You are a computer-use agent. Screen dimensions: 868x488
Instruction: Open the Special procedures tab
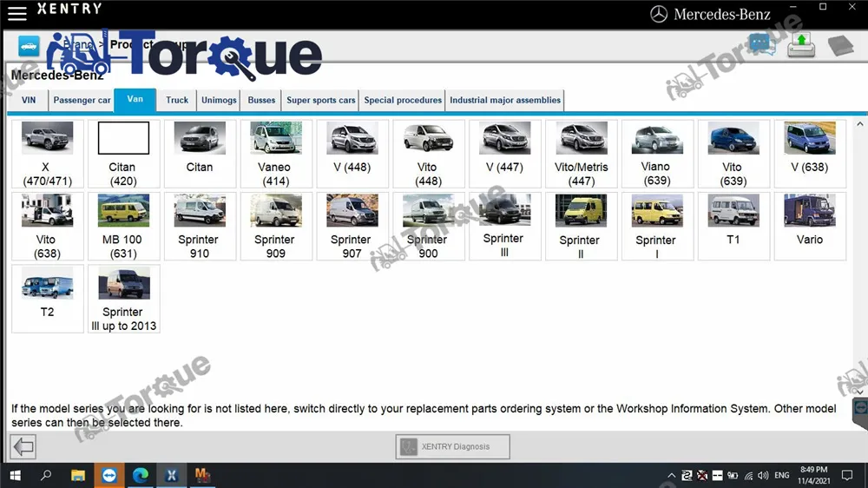point(403,100)
